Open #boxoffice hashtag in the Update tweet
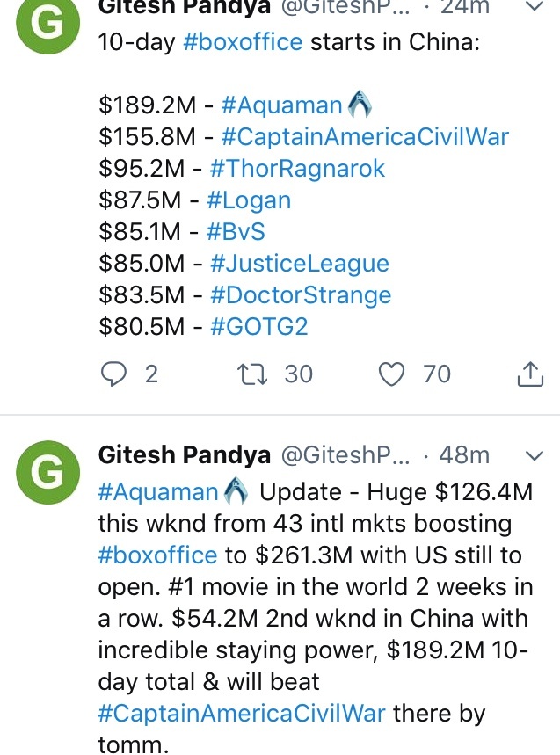Viewport: 560px width, 755px height. (157, 555)
